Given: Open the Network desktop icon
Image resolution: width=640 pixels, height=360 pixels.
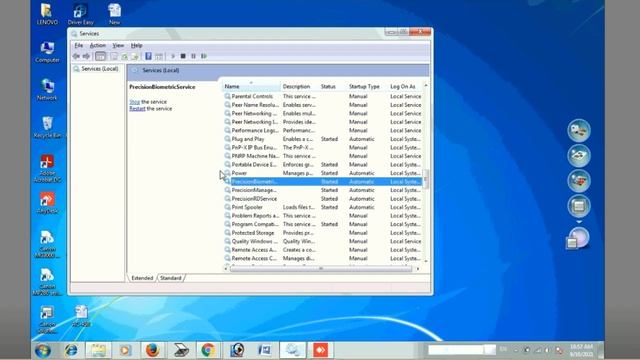Looking at the screenshot, I should [47, 90].
